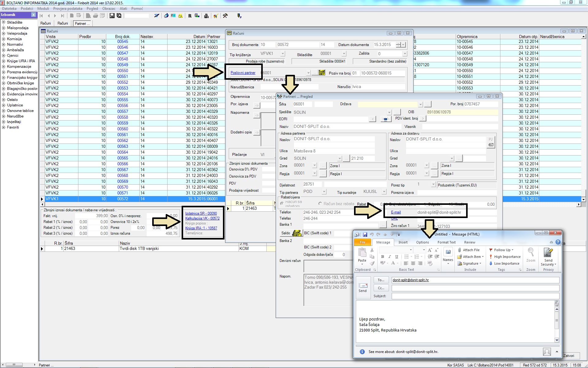Switch to the Insert ribbon tab

point(403,242)
